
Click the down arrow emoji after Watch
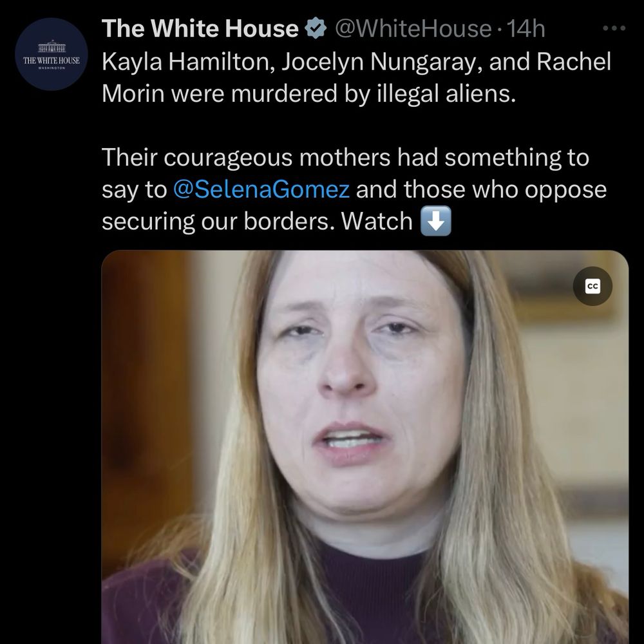436,221
